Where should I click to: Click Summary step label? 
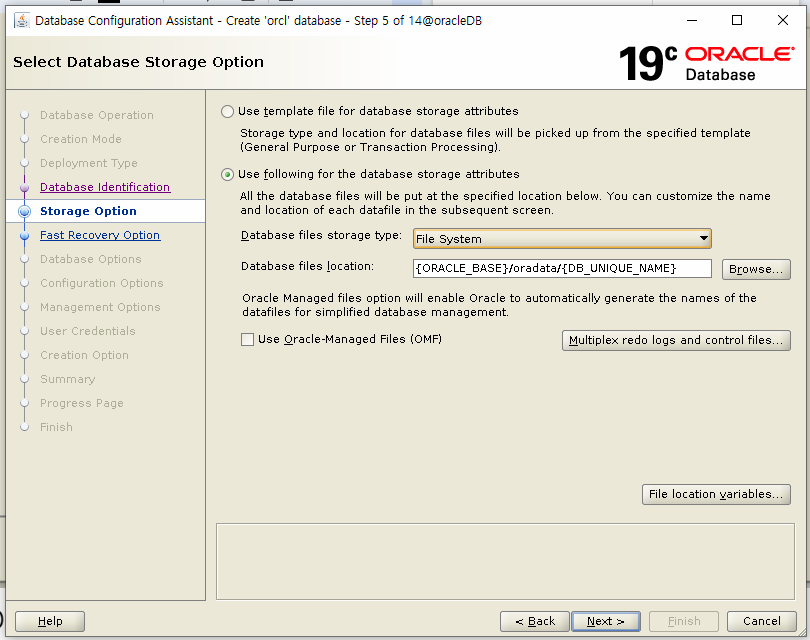coord(68,379)
